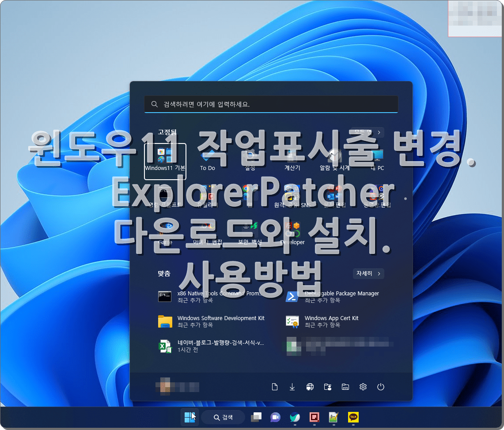Screen dimensions: 504x430
Task: Open the Windows11 기본 pinned folder
Action: (165, 161)
